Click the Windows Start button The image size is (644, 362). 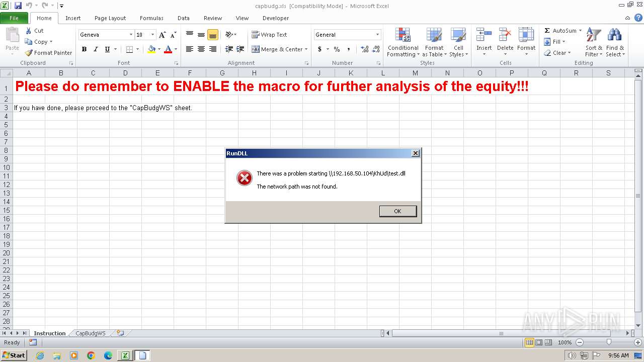click(14, 355)
